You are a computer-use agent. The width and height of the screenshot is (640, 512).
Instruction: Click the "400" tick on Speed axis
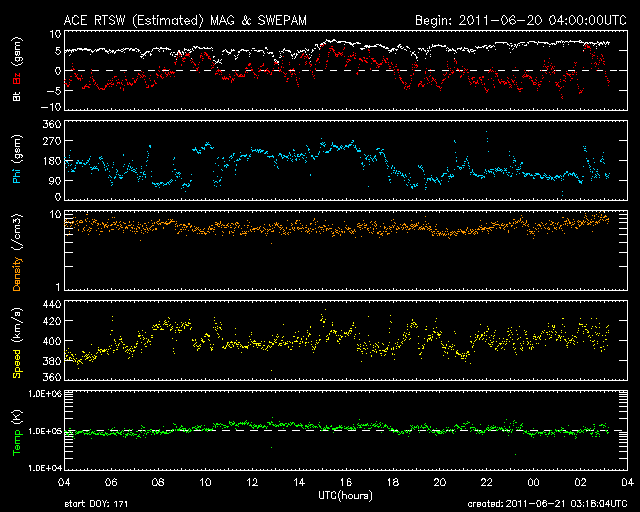tap(52, 341)
